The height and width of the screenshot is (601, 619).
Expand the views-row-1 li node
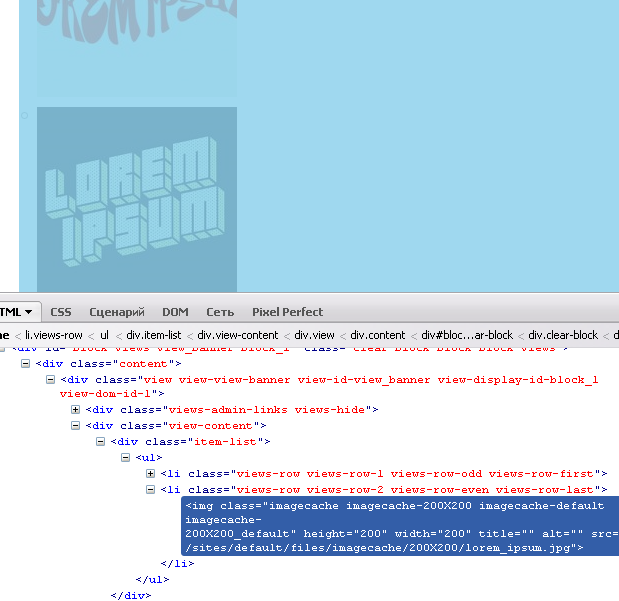(x=150, y=473)
